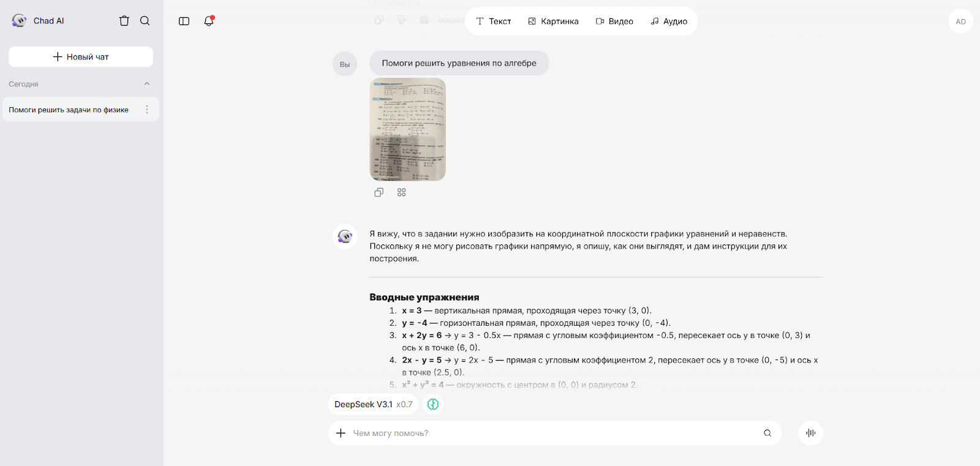980x466 pixels.
Task: Click the trash icon in the sidebar header
Action: point(124,21)
